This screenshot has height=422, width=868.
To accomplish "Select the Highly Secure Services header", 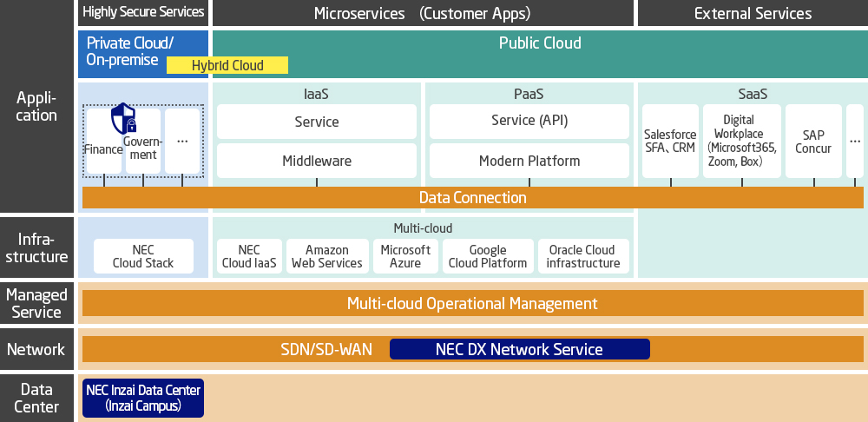I will 143,13.
